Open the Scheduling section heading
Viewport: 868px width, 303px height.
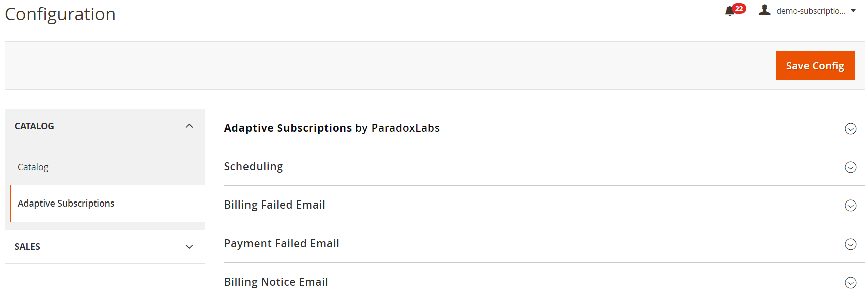point(254,167)
